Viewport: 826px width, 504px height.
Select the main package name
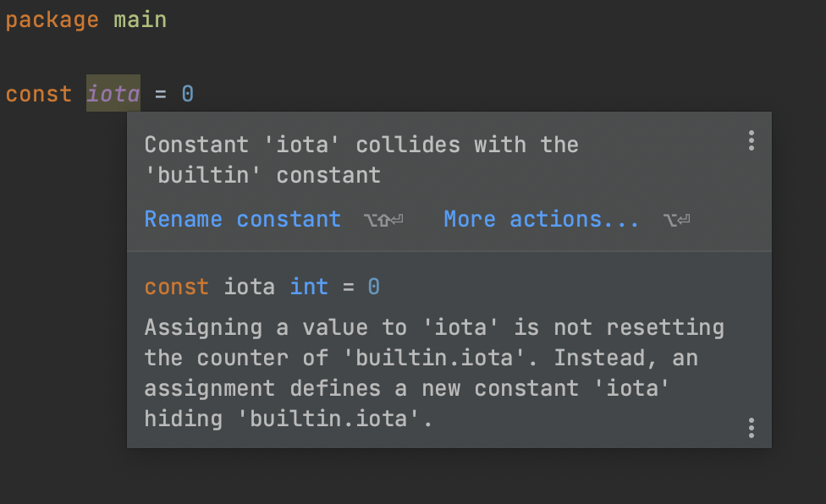[140, 19]
